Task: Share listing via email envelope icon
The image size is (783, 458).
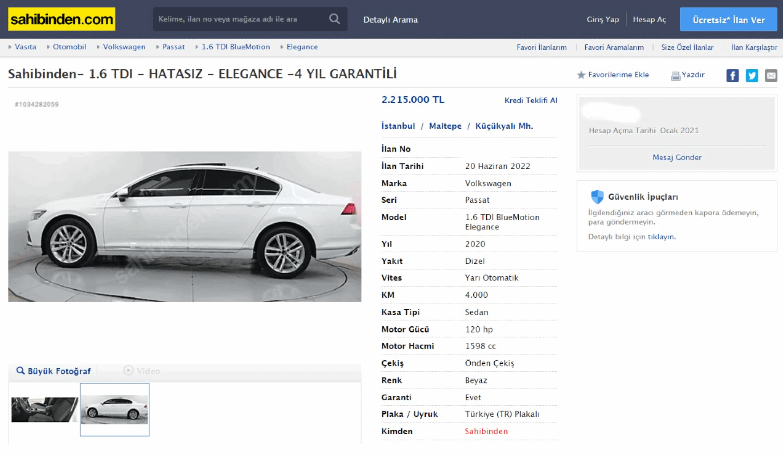Action: (x=771, y=75)
